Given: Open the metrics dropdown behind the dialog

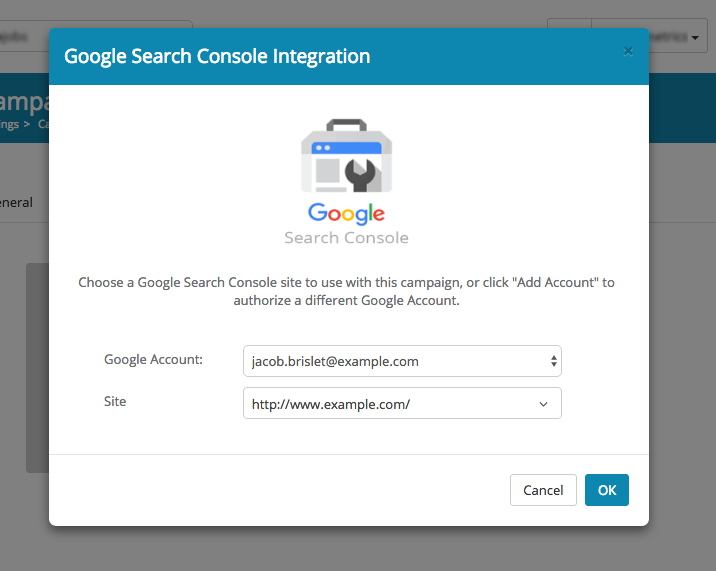Looking at the screenshot, I should (680, 38).
